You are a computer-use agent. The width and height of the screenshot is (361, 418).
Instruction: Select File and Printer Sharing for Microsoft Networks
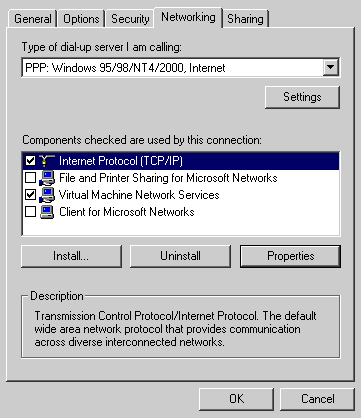[x=168, y=178]
